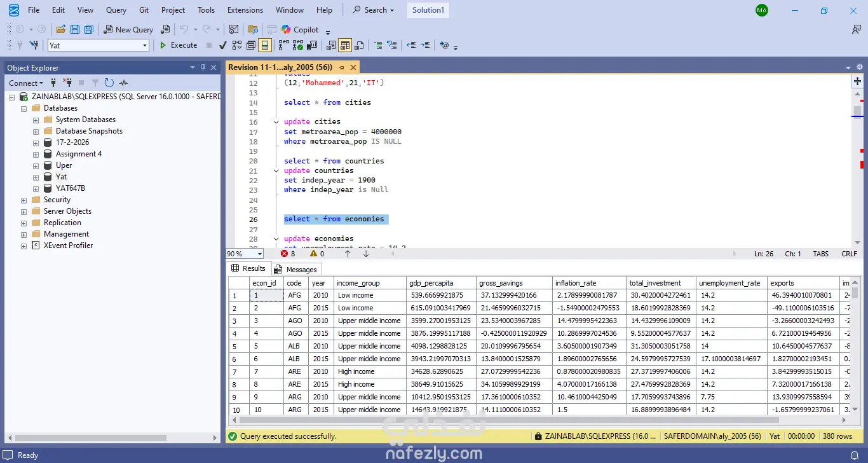Open the Copilot panel
The height and width of the screenshot is (463, 868).
pos(300,29)
